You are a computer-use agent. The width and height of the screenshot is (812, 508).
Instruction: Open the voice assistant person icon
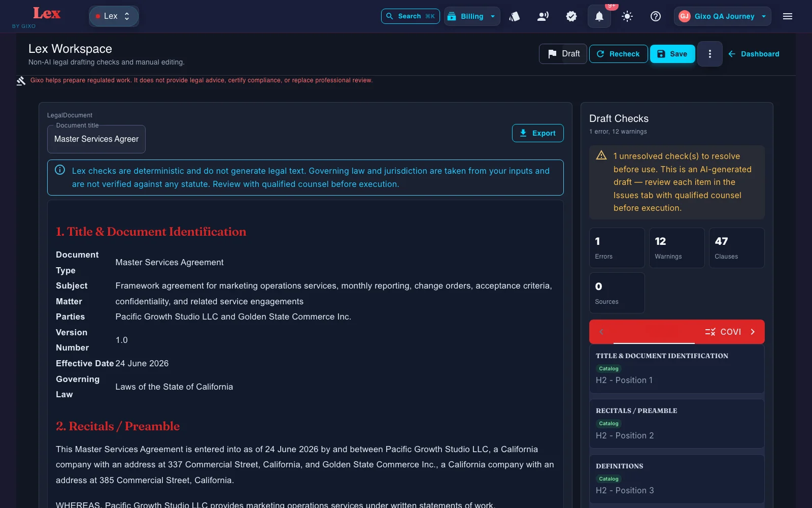coord(543,16)
